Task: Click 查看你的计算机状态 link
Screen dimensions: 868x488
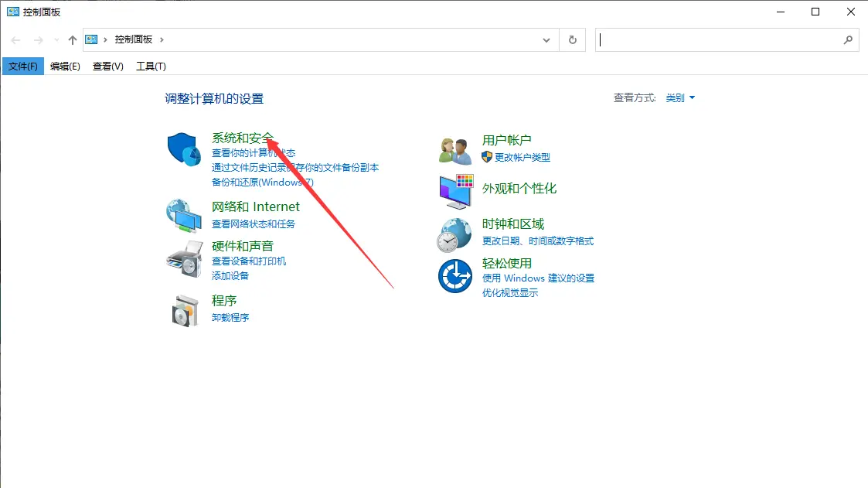Action: click(x=254, y=153)
